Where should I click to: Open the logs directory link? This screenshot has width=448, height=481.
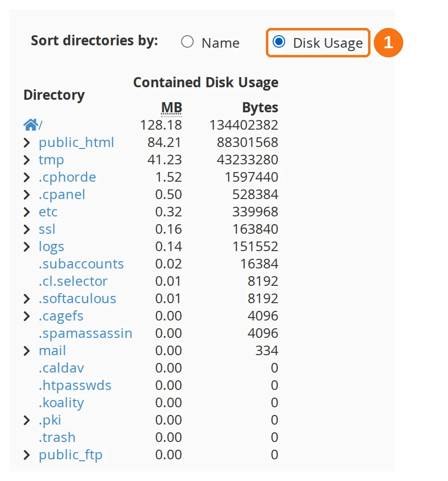click(51, 247)
